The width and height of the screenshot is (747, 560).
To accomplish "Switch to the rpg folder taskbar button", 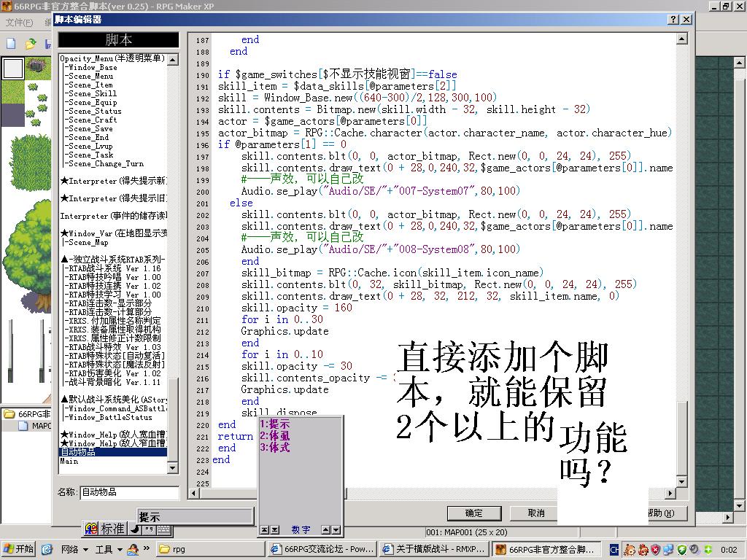I will coord(210,549).
